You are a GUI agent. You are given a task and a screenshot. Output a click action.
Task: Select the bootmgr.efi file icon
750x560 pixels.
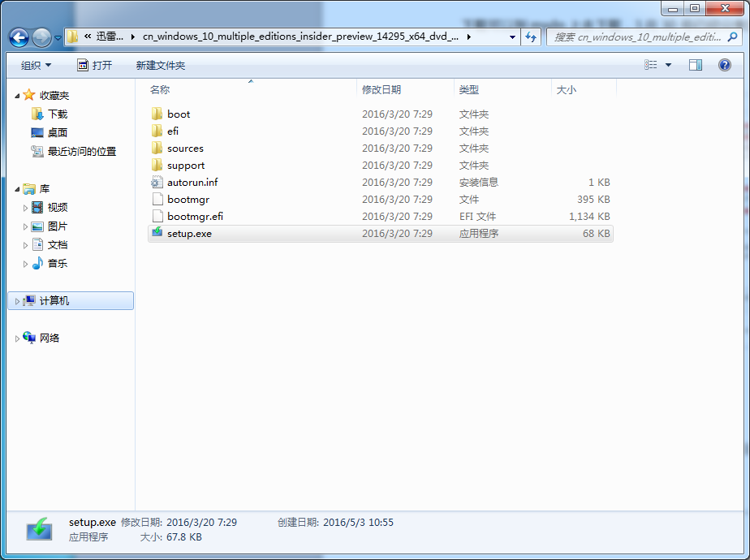click(157, 216)
